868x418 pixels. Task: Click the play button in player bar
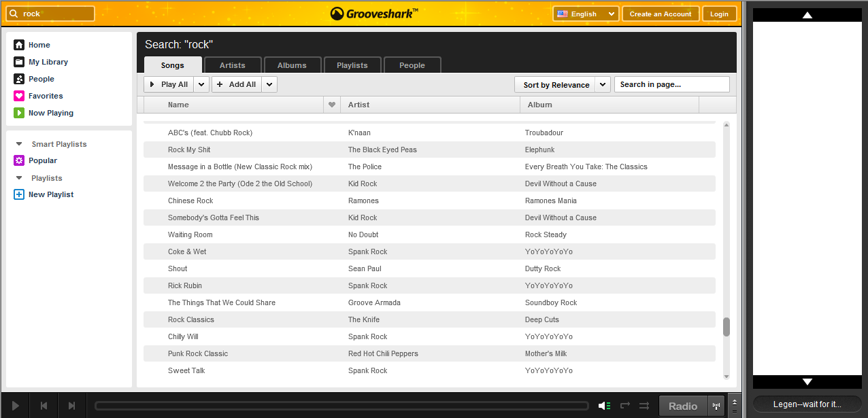click(x=15, y=406)
